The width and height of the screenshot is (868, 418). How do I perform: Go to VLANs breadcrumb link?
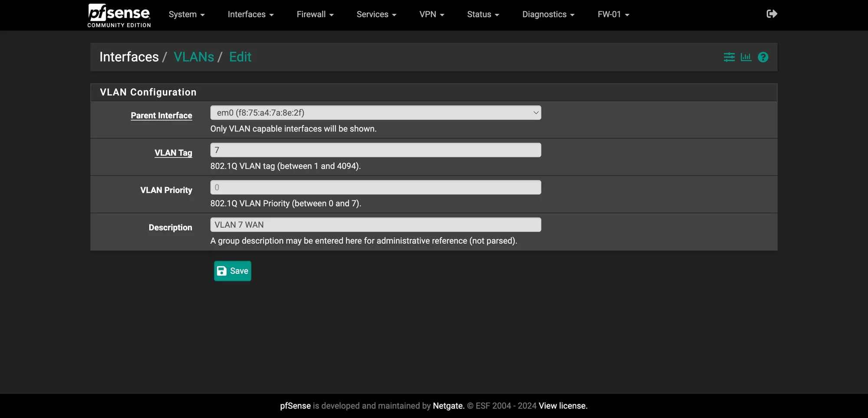(x=194, y=57)
